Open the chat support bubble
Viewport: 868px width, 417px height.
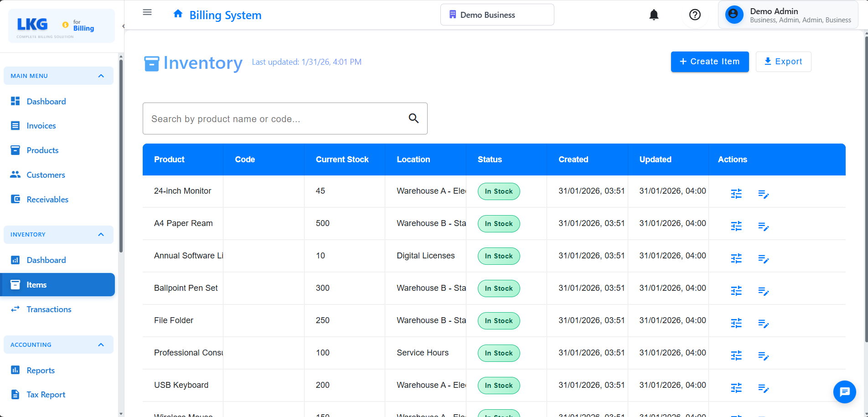(x=844, y=391)
